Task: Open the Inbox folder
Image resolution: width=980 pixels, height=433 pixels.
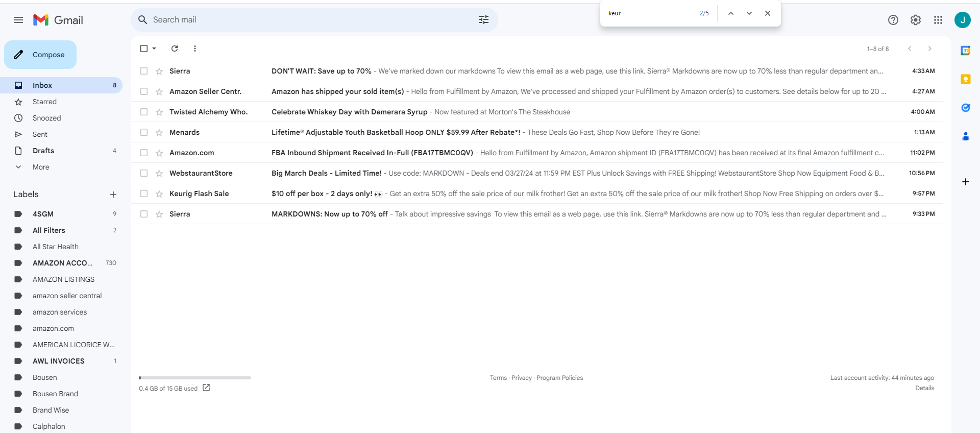Action: [x=61, y=85]
